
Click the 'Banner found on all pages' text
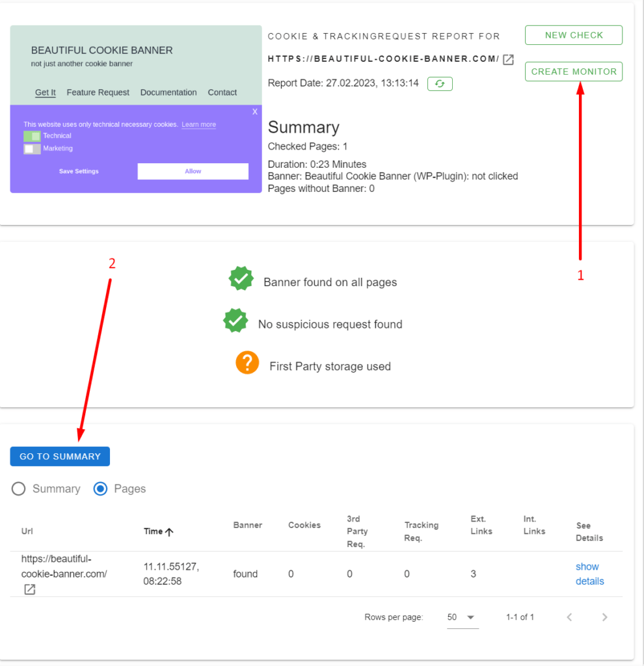click(x=330, y=282)
